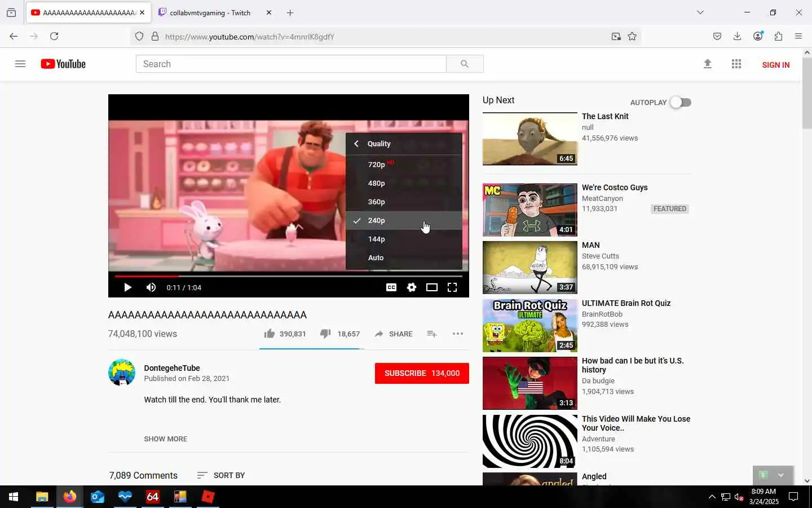Open The Last Knit video thumbnail
Screen dimensions: 812x508
(530, 139)
